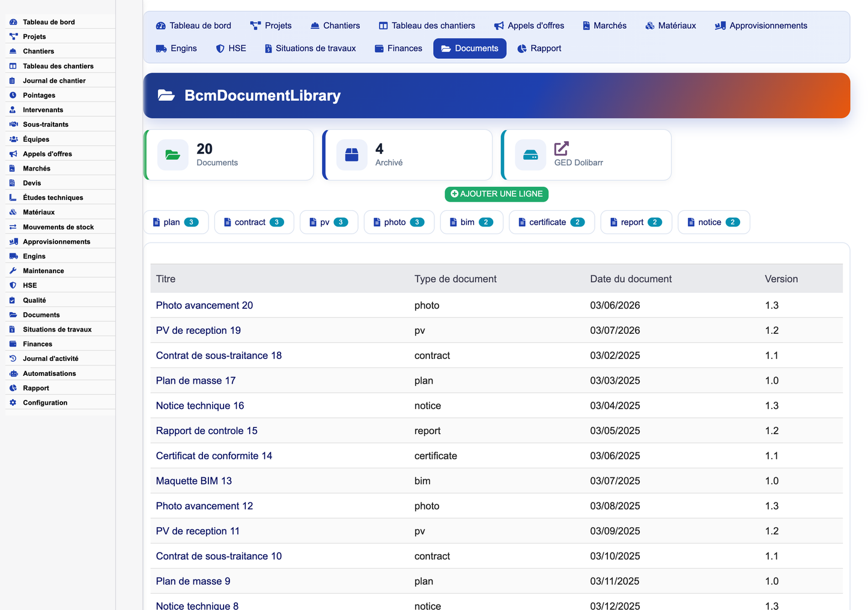Click the green folder icon in Documents card
868x610 pixels.
coord(173,155)
